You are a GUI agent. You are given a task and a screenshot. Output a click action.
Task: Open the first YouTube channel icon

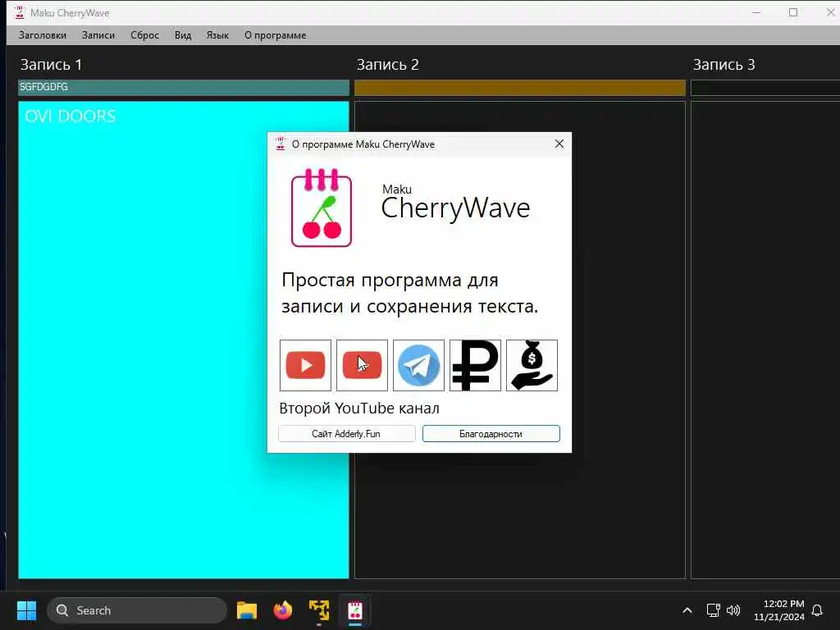tap(305, 365)
